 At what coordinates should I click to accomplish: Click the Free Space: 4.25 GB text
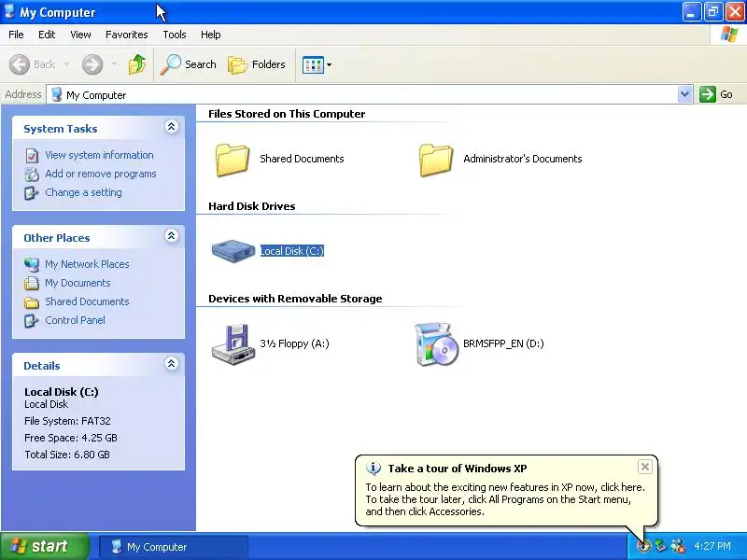coord(71,438)
